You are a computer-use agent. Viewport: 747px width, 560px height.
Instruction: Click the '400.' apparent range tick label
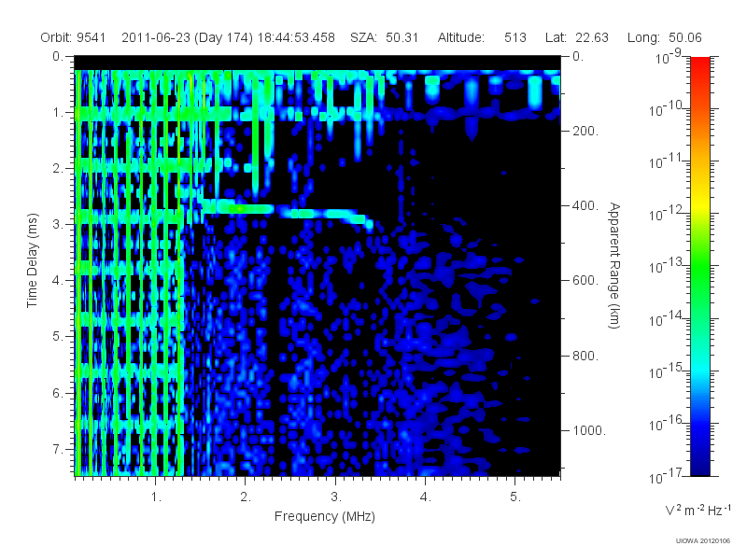pyautogui.click(x=585, y=205)
